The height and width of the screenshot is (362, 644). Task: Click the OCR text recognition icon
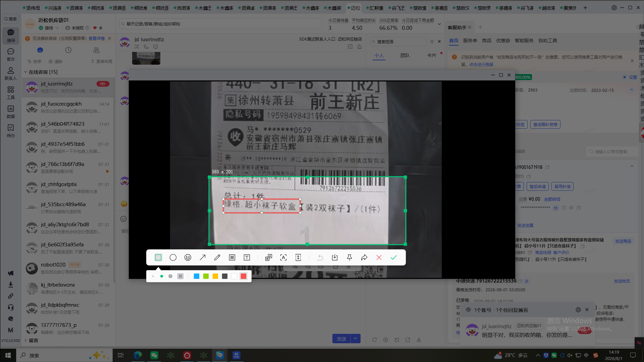283,257
